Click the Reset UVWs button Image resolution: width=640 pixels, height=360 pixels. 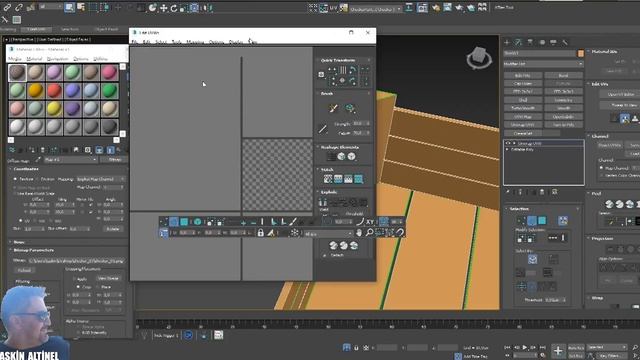click(x=611, y=145)
